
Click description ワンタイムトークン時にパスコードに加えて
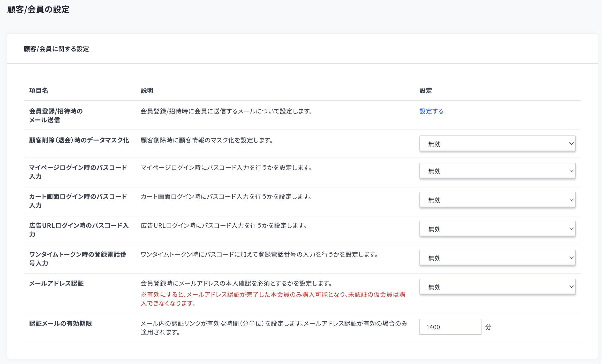tap(260, 254)
